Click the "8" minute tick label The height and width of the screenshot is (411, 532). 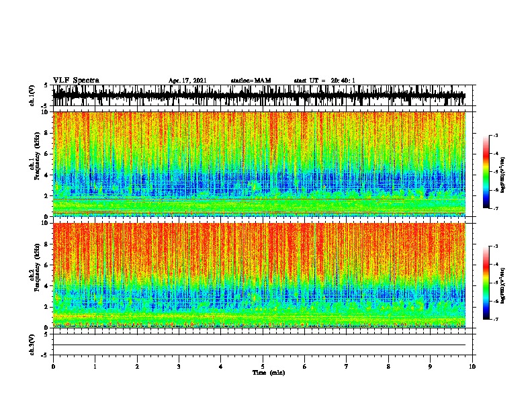[388, 367]
